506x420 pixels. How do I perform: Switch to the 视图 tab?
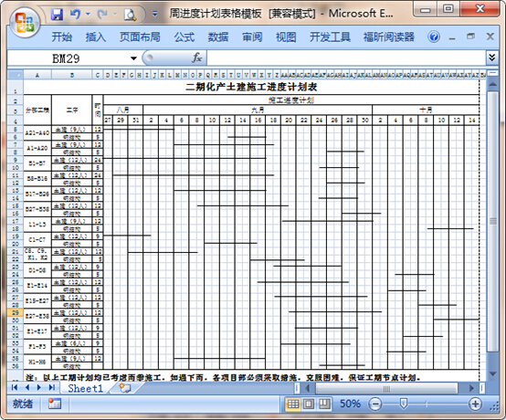pos(286,37)
